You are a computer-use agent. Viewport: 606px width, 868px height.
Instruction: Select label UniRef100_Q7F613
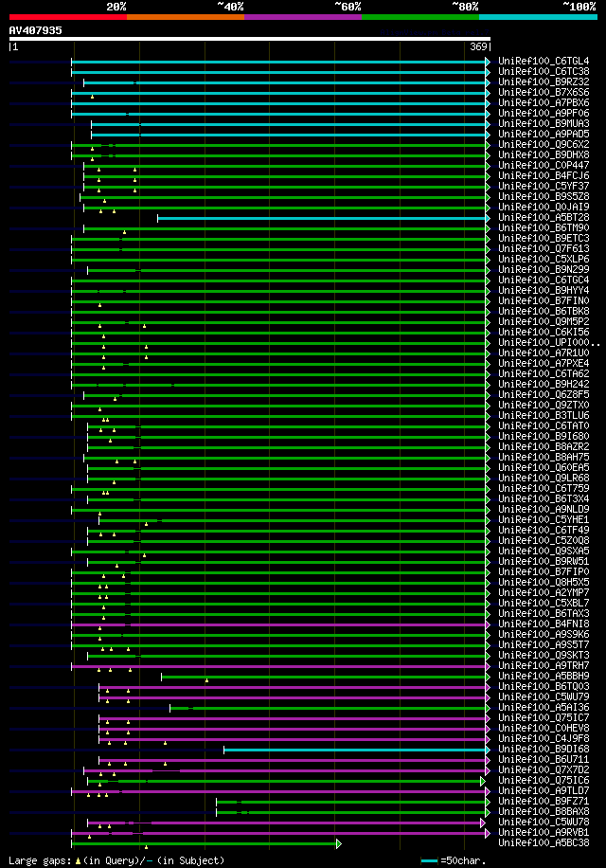(x=544, y=248)
